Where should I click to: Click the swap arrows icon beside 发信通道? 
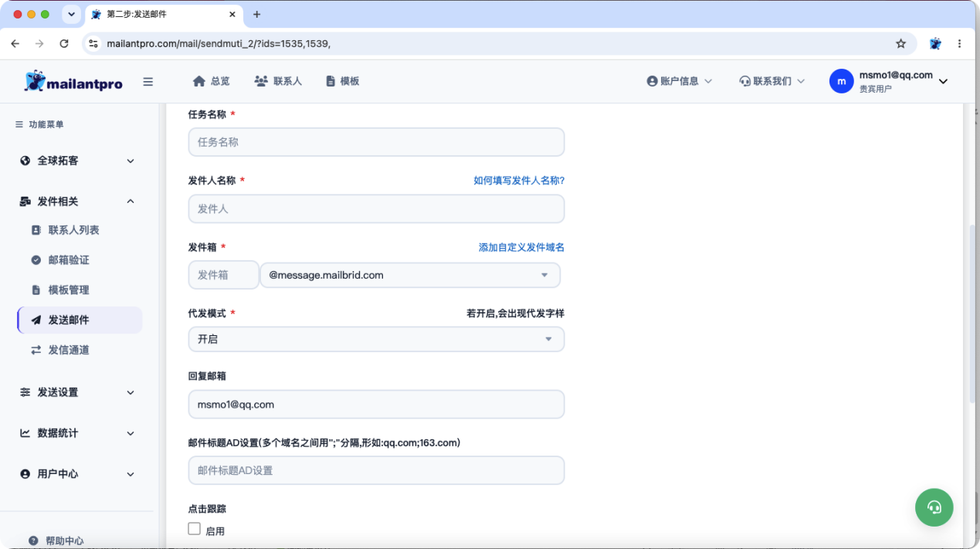point(36,350)
